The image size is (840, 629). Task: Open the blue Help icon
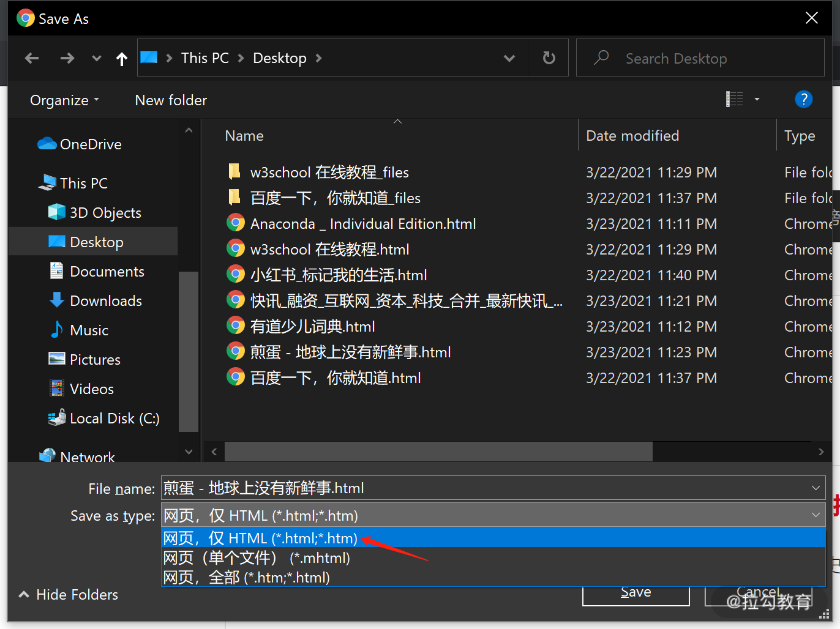(x=803, y=99)
